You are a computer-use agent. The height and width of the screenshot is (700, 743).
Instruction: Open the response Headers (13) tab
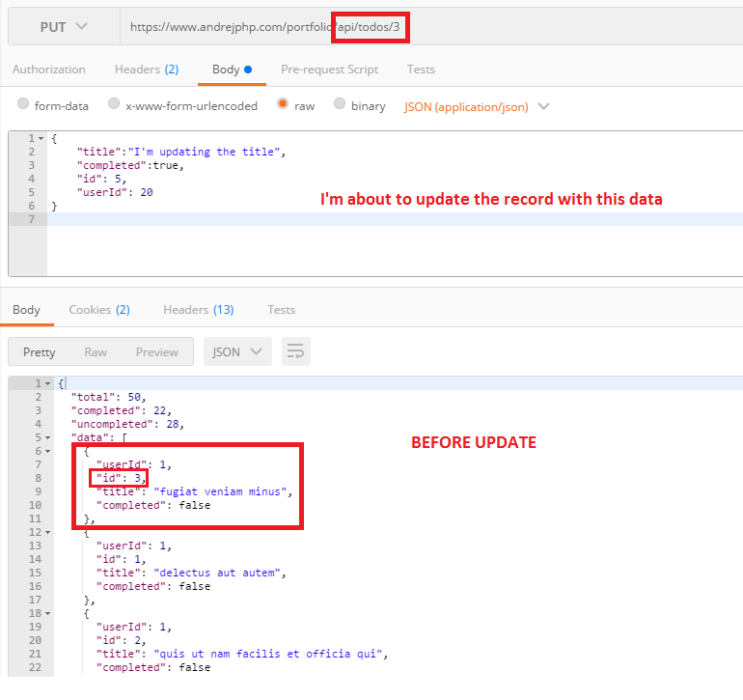coord(199,310)
